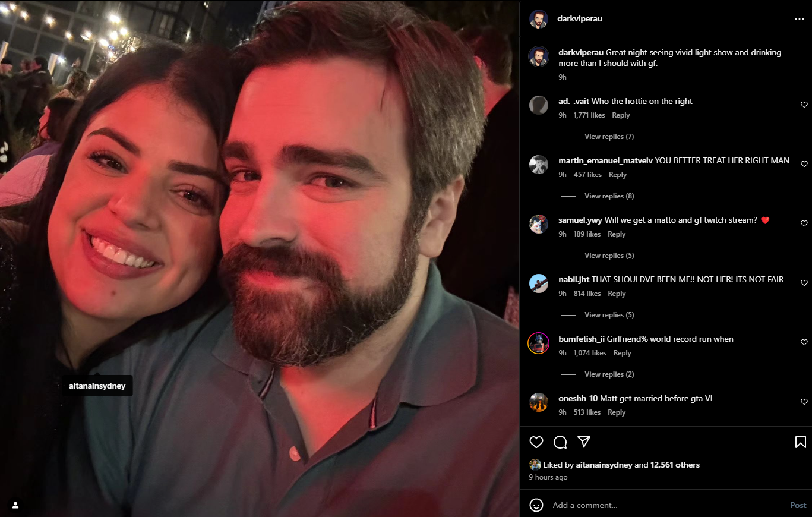Expand View replies (2) under bumfetish_ii
This screenshot has width=812, height=517.
point(609,374)
